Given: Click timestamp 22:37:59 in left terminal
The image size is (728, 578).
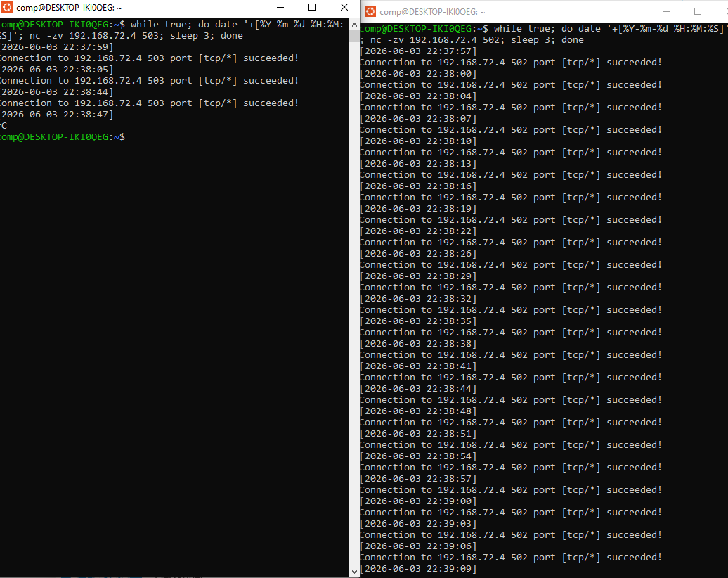Looking at the screenshot, I should coord(56,47).
